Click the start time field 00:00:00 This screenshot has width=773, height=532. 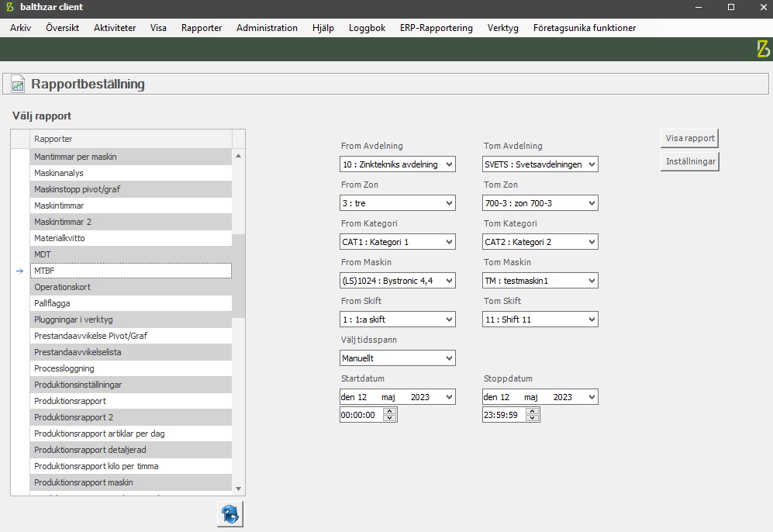(x=362, y=415)
